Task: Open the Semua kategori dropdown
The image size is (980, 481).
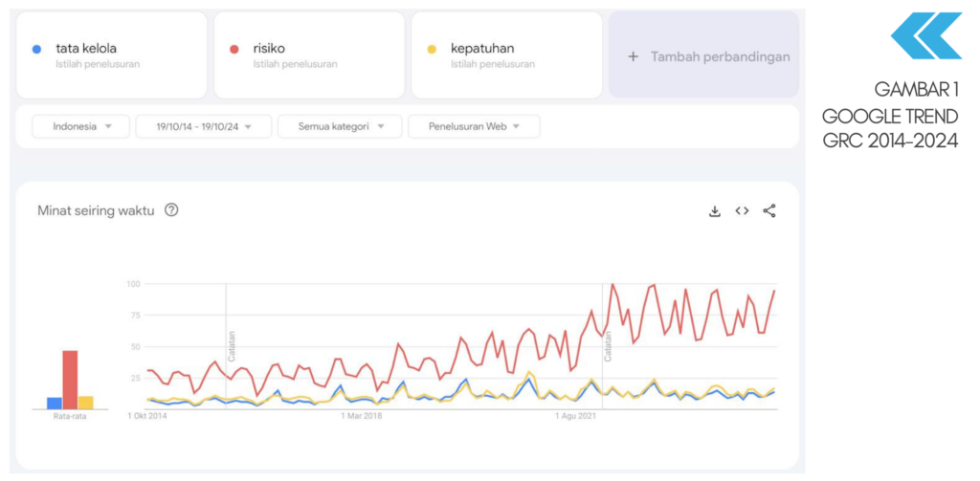Action: pos(340,126)
